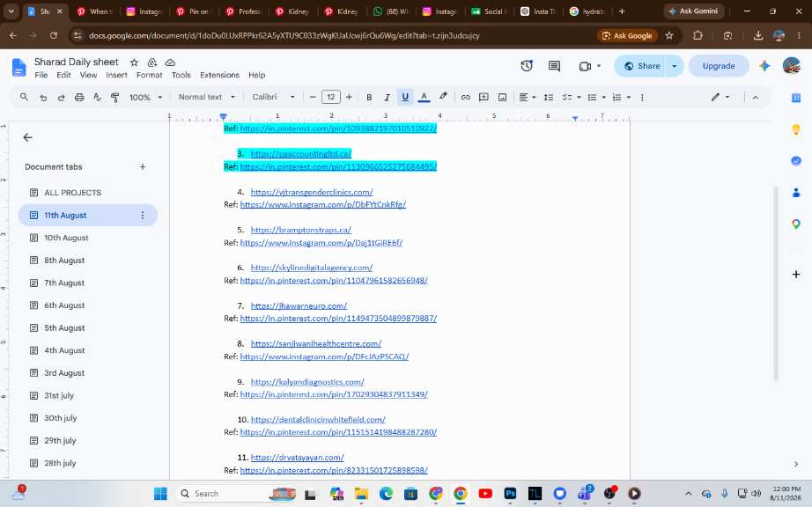
Task: Click the font size input field
Action: pos(330,97)
